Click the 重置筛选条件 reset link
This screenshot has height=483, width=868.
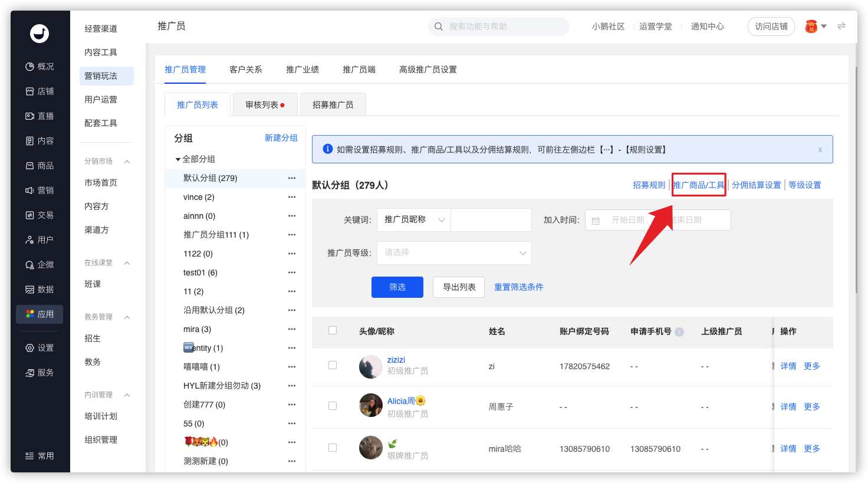click(519, 287)
